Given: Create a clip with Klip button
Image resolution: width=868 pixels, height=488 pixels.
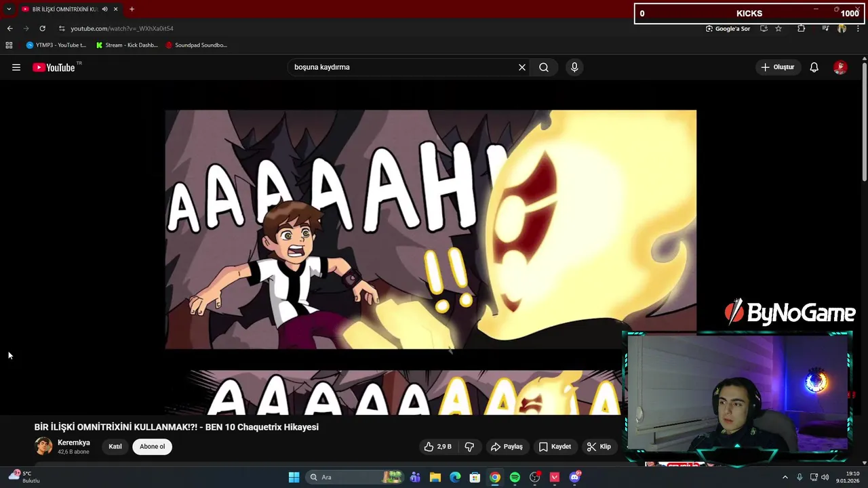Looking at the screenshot, I should click(599, 447).
